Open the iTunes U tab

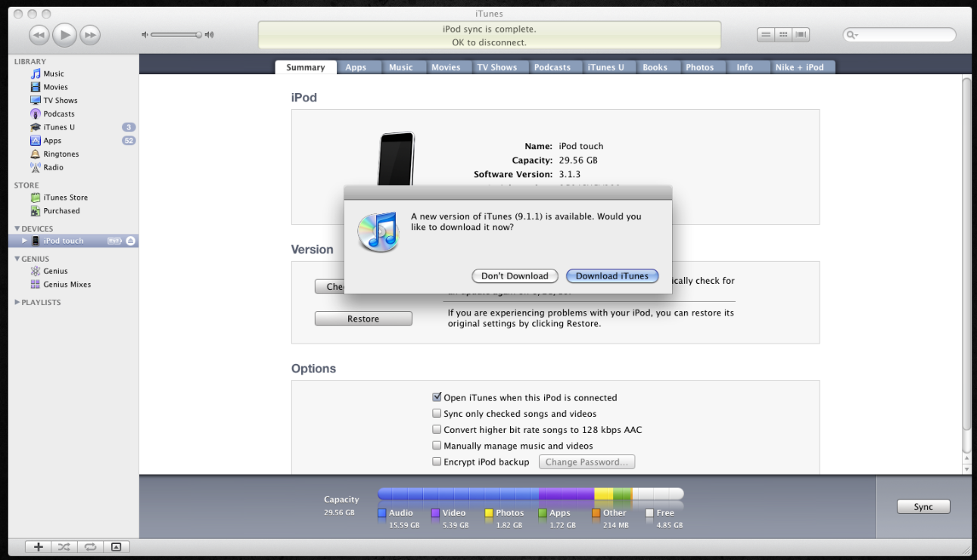point(606,67)
